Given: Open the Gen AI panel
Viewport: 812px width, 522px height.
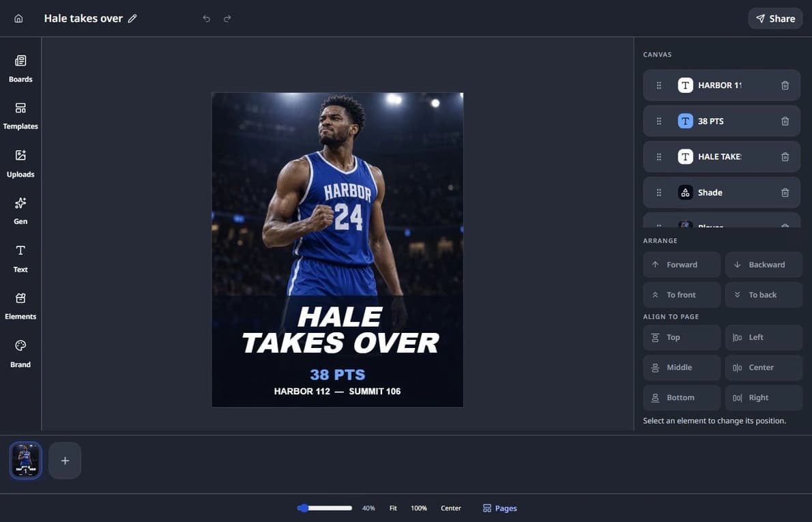Looking at the screenshot, I should tap(20, 212).
